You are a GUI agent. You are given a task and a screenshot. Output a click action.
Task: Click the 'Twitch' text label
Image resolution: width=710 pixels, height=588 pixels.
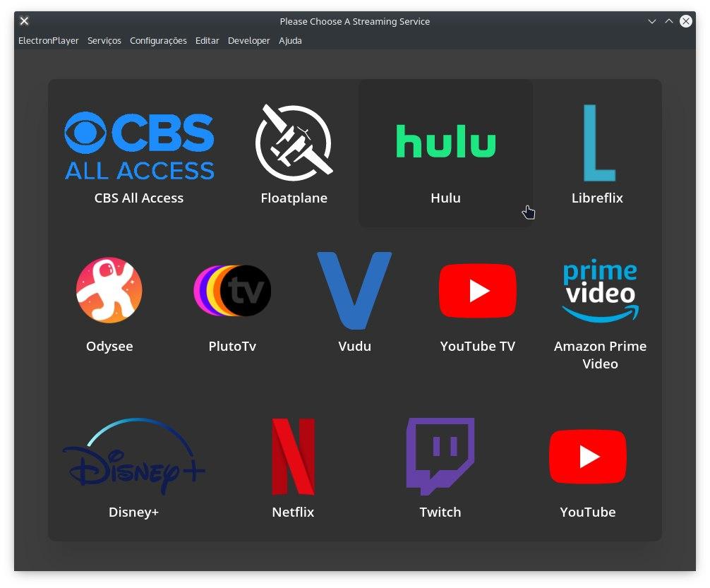pyautogui.click(x=440, y=512)
